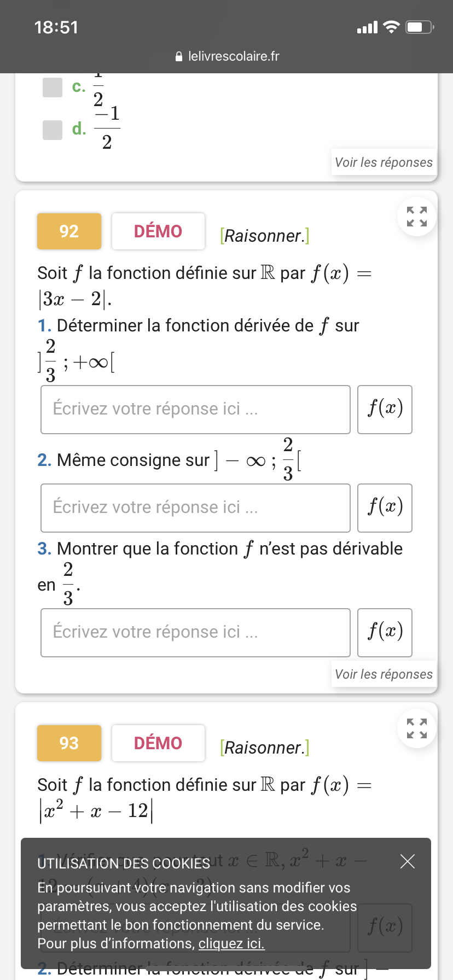
Task: Tap the yellow exercise 93 number badge
Action: tap(69, 743)
